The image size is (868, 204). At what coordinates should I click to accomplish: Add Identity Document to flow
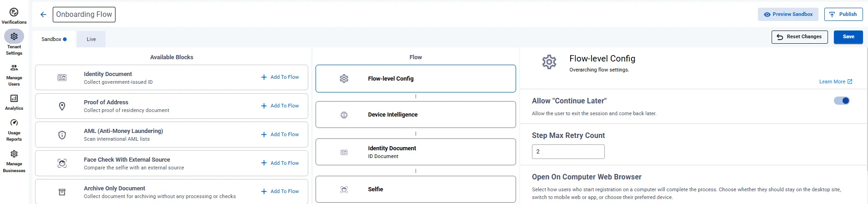tap(280, 77)
